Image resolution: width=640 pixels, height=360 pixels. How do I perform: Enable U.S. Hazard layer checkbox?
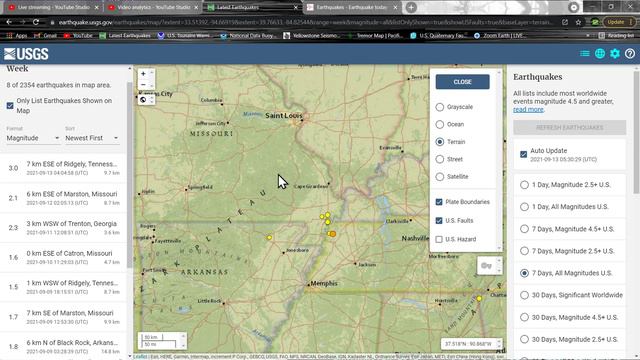[439, 239]
